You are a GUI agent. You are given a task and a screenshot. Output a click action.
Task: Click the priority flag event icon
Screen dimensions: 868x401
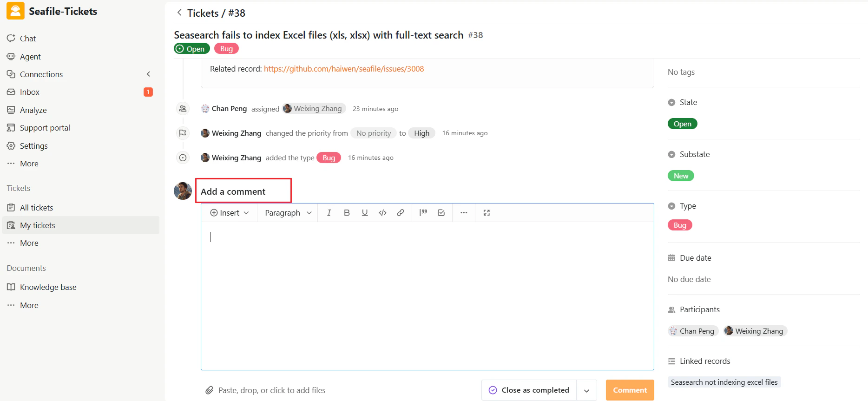point(183,133)
